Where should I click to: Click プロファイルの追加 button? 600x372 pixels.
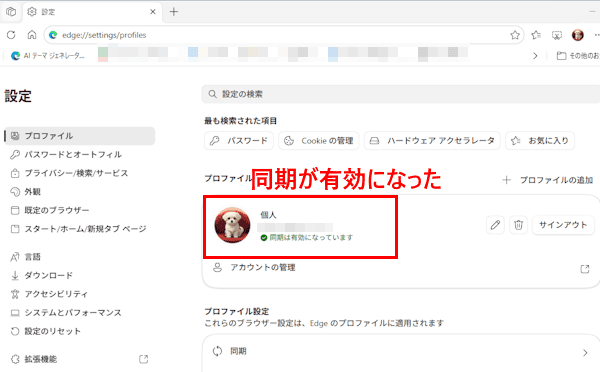pyautogui.click(x=548, y=180)
